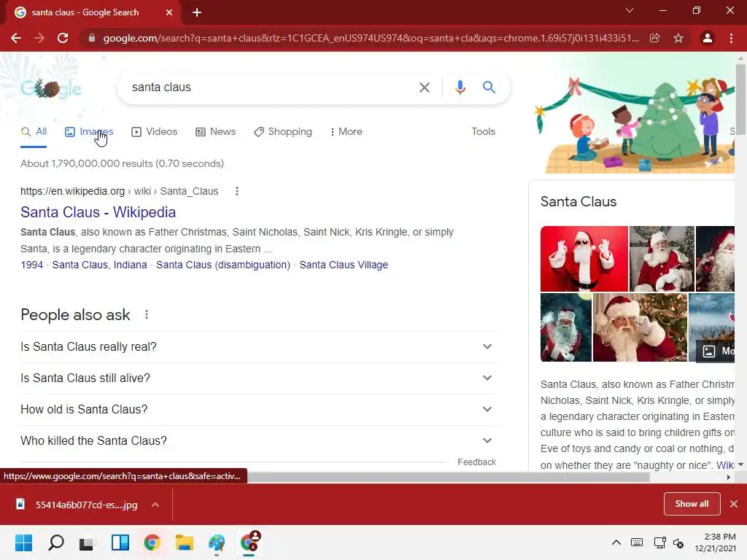Image resolution: width=747 pixels, height=560 pixels.
Task: Go back using the browser back arrow
Action: [16, 38]
